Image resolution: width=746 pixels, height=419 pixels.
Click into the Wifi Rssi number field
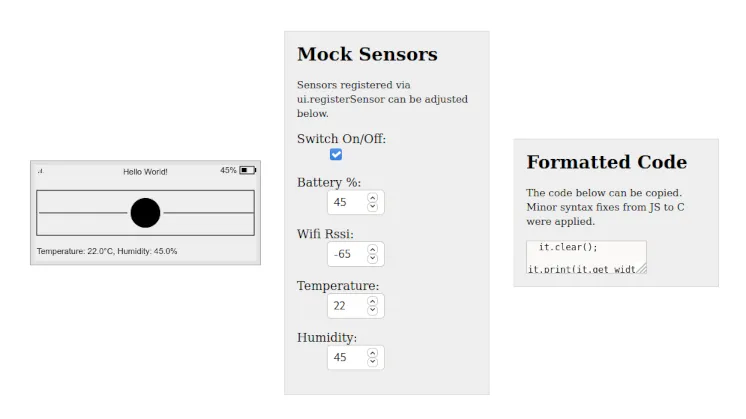tap(347, 254)
